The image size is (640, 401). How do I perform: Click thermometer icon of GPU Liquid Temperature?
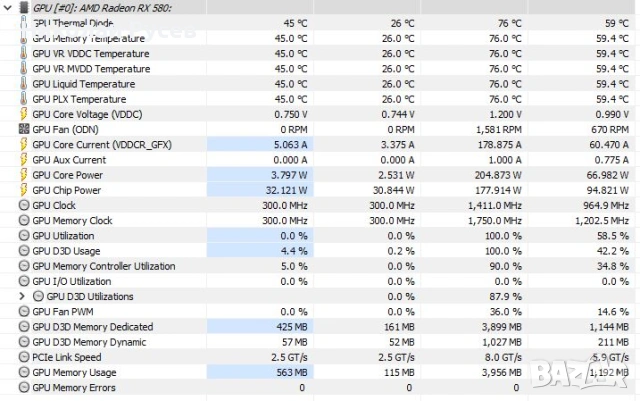coord(24,84)
